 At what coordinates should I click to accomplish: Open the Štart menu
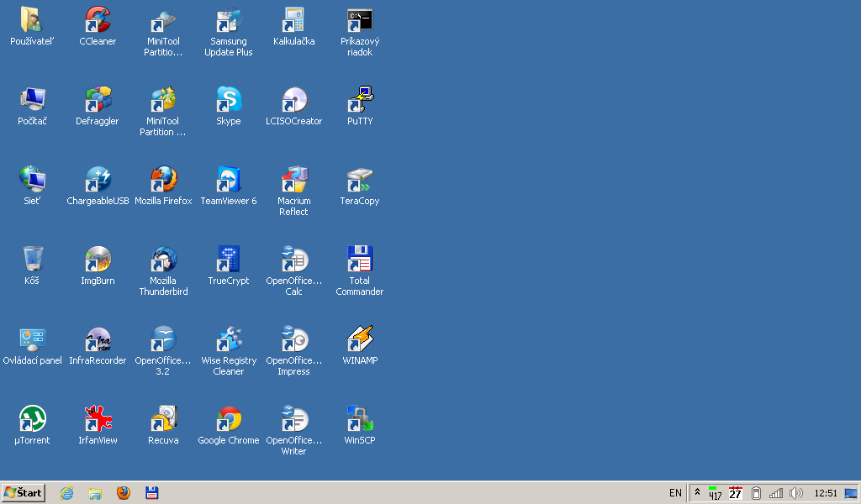tap(23, 492)
